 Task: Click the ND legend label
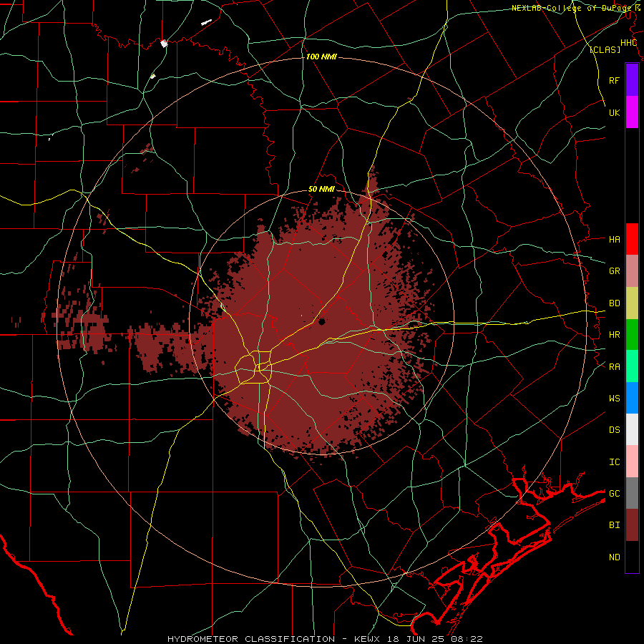614,557
